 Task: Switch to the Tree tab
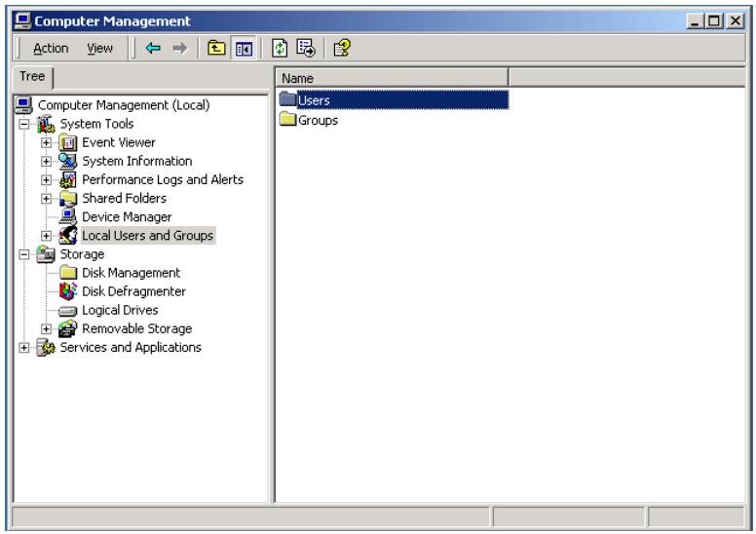click(32, 77)
